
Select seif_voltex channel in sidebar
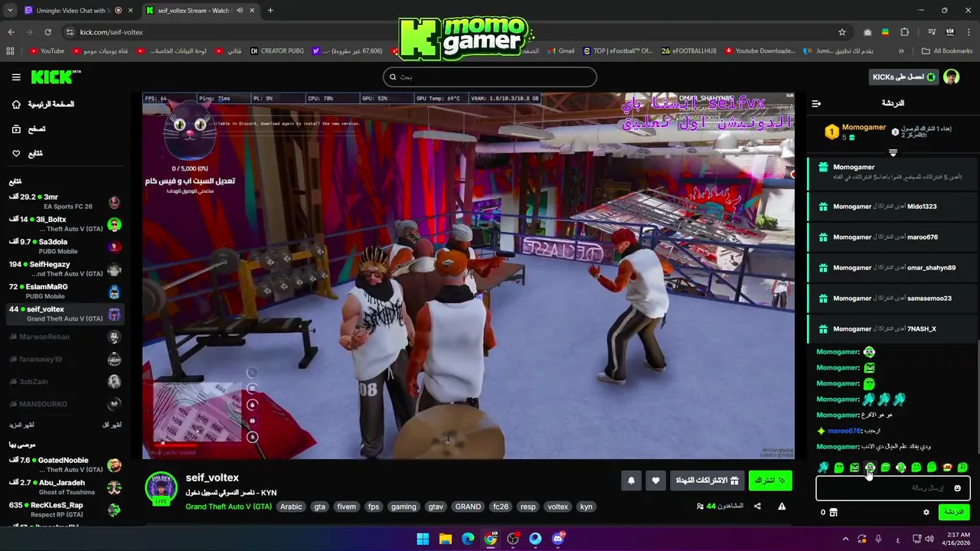click(65, 314)
